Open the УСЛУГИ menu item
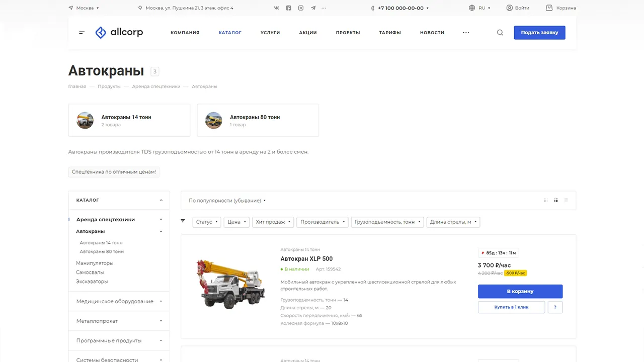The height and width of the screenshot is (362, 644). coord(270,33)
